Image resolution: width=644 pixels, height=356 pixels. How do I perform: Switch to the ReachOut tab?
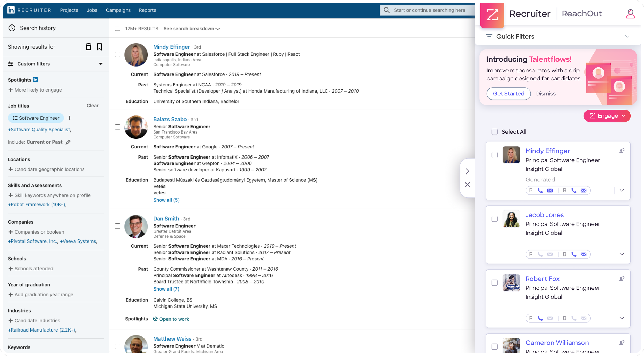pyautogui.click(x=582, y=14)
